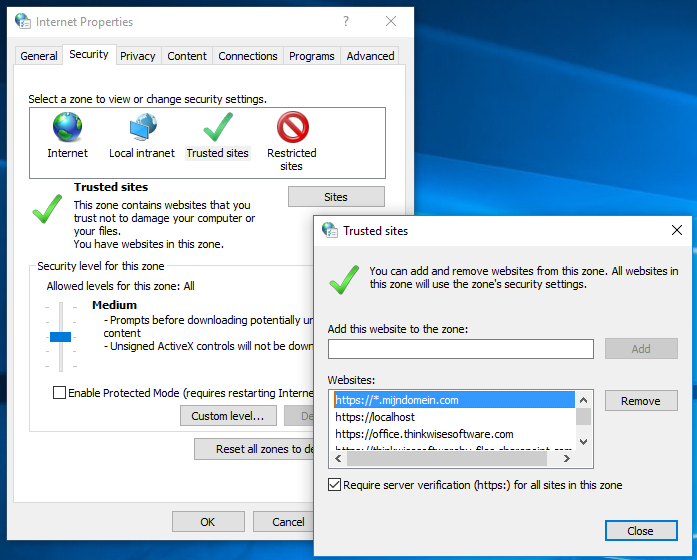Select the Trusted sites checkmark icon
The width and height of the screenshot is (697, 560).
click(x=217, y=129)
